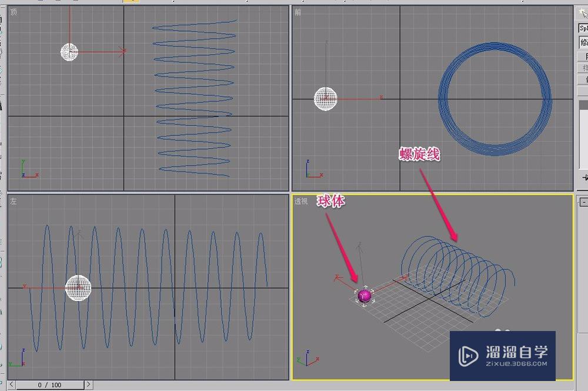The height and width of the screenshot is (391, 588).
Task: Collapse the rollout with the minus button
Action: [x=583, y=202]
